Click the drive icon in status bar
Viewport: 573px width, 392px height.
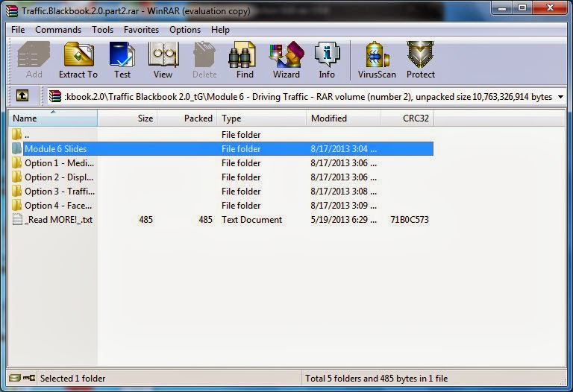click(15, 378)
